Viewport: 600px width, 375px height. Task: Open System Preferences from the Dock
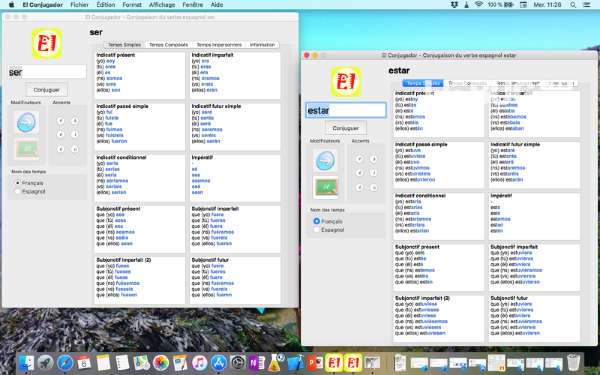click(238, 363)
